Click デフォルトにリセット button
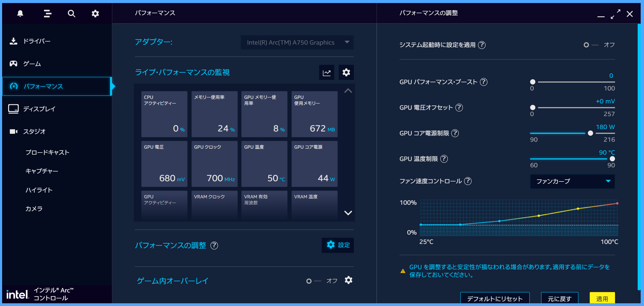Image resolution: width=644 pixels, height=306 pixels. point(495,298)
